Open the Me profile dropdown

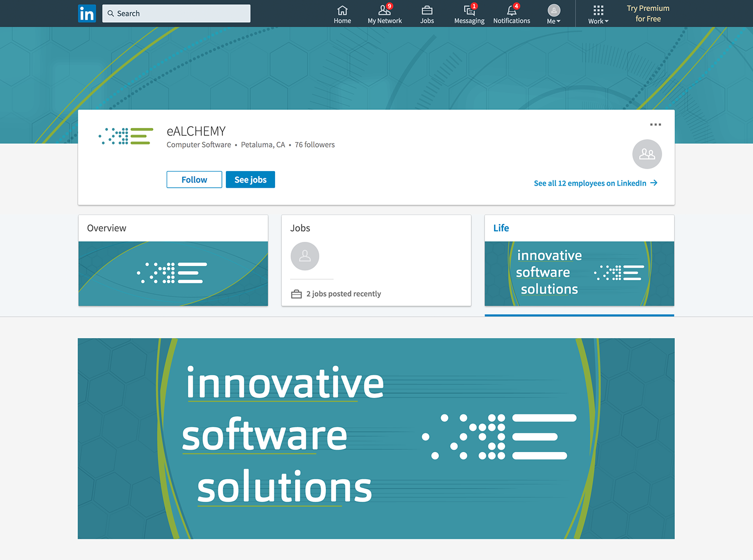point(554,14)
